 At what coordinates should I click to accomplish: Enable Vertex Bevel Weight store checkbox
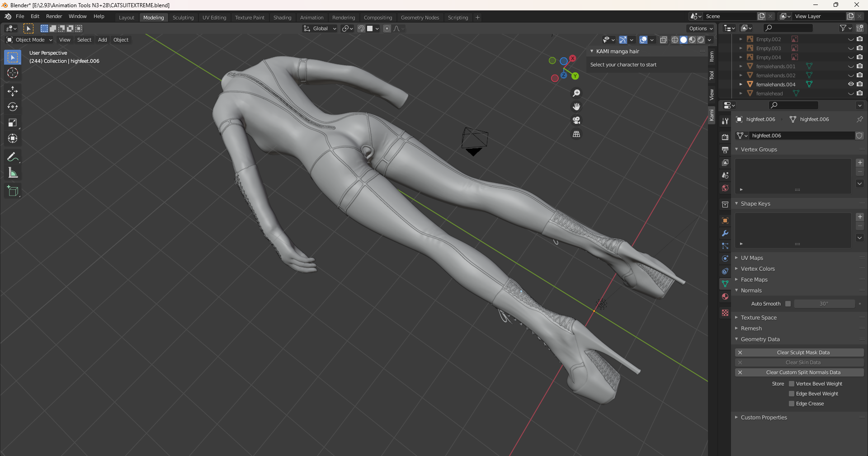tap(792, 384)
